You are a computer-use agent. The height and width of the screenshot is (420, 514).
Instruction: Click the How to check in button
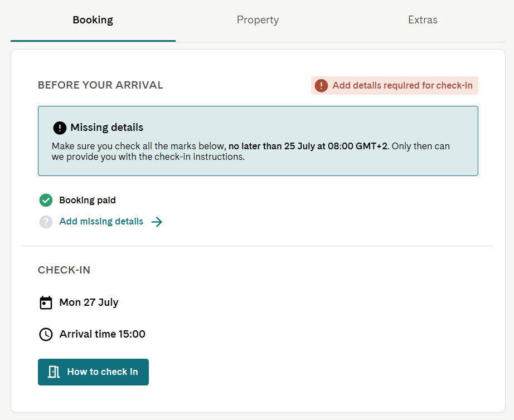(93, 372)
